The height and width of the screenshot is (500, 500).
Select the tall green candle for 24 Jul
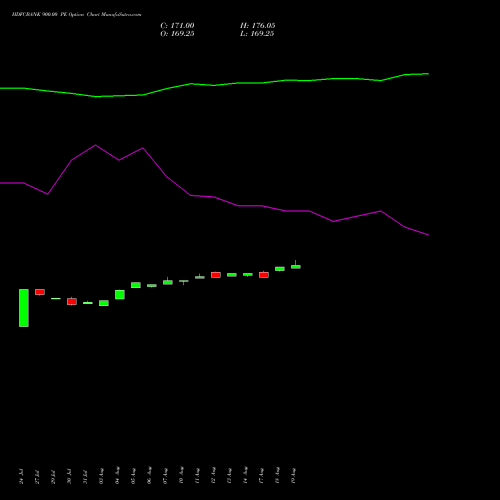[x=24, y=308]
